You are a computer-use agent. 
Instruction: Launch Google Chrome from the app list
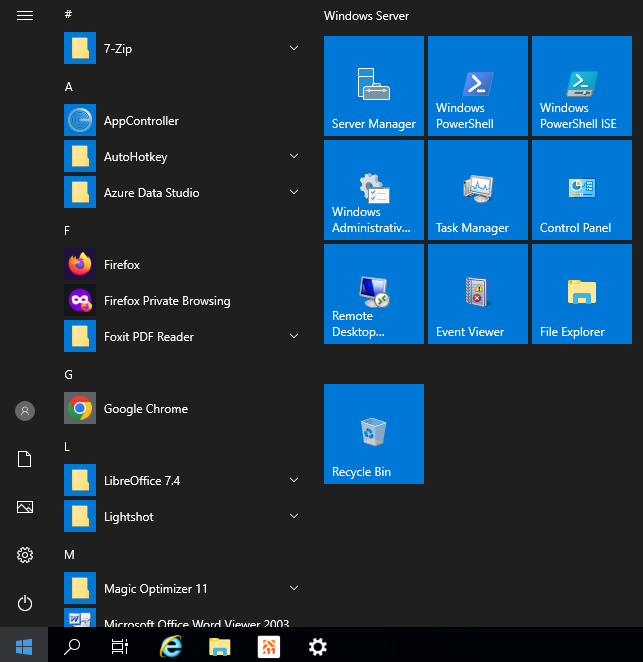tap(182, 408)
